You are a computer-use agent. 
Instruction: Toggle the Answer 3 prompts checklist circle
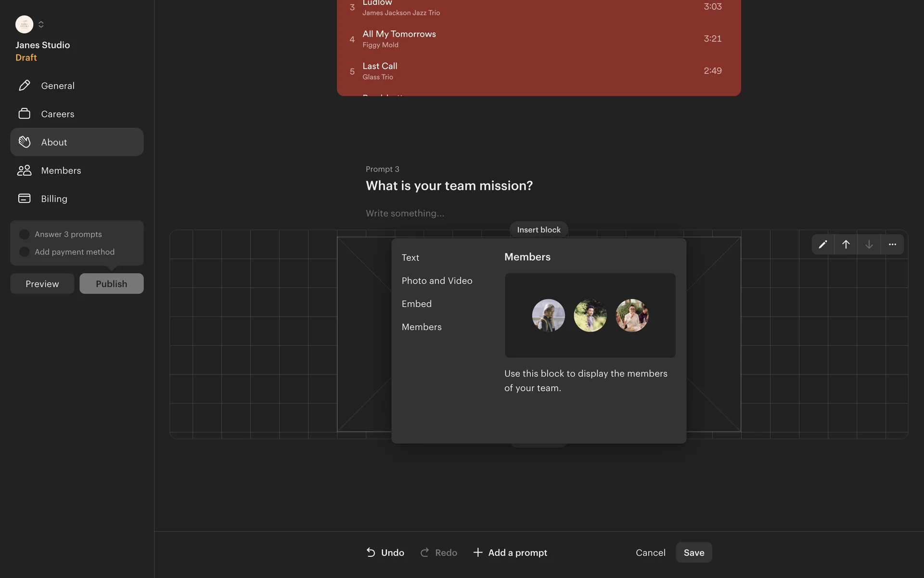coord(24,234)
